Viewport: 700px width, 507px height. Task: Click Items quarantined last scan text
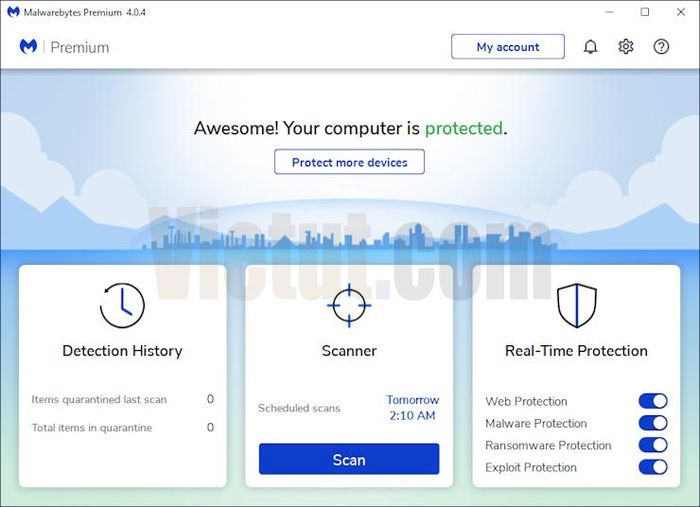coord(99,399)
